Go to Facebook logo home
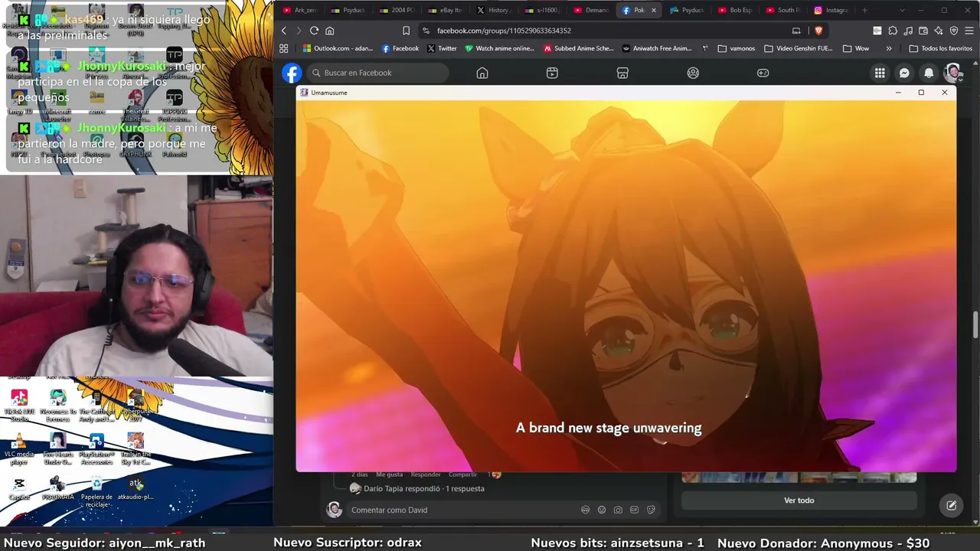Screen dimensions: 980x551 point(292,73)
